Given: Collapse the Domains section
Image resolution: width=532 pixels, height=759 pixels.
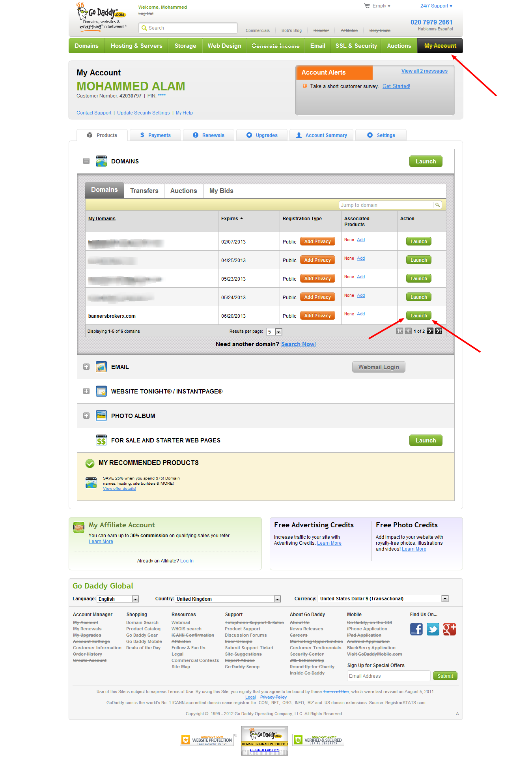Looking at the screenshot, I should [x=86, y=161].
